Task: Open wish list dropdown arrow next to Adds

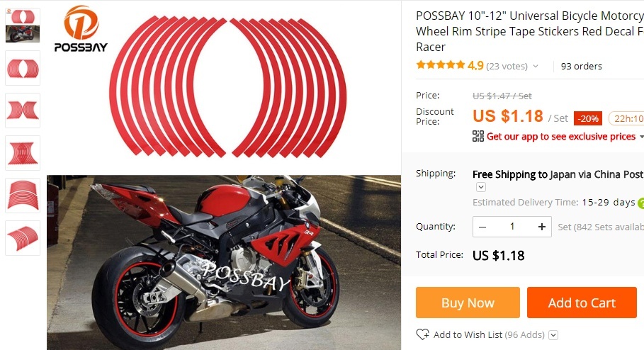Action: pyautogui.click(x=553, y=335)
